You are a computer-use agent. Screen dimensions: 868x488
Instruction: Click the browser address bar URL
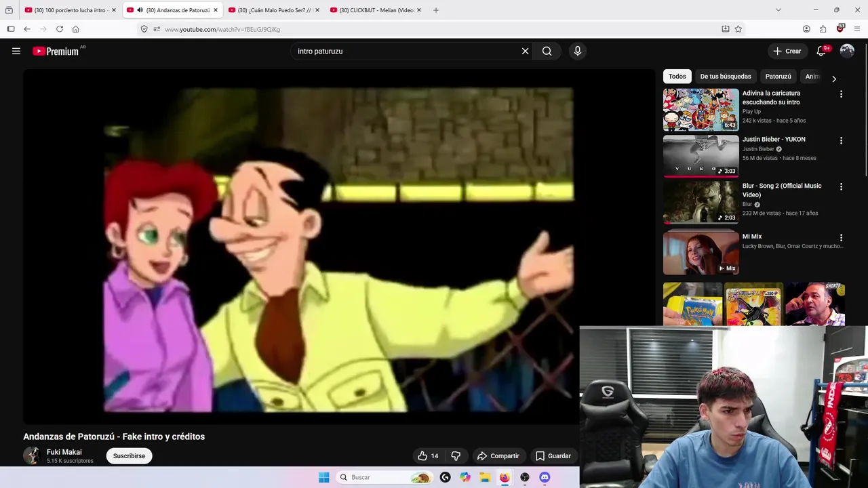[222, 29]
